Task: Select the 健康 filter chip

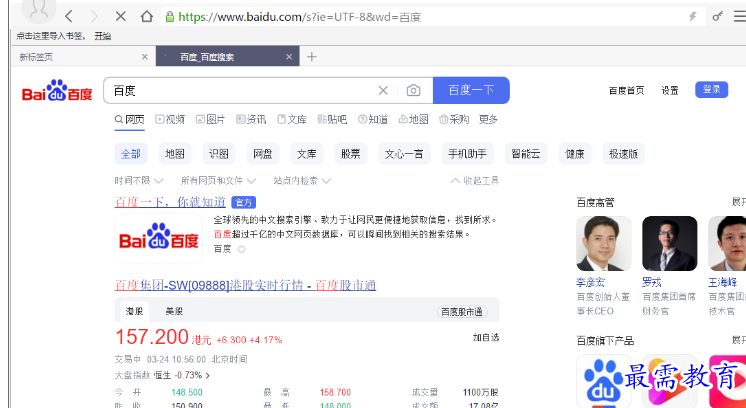Action: [x=575, y=154]
